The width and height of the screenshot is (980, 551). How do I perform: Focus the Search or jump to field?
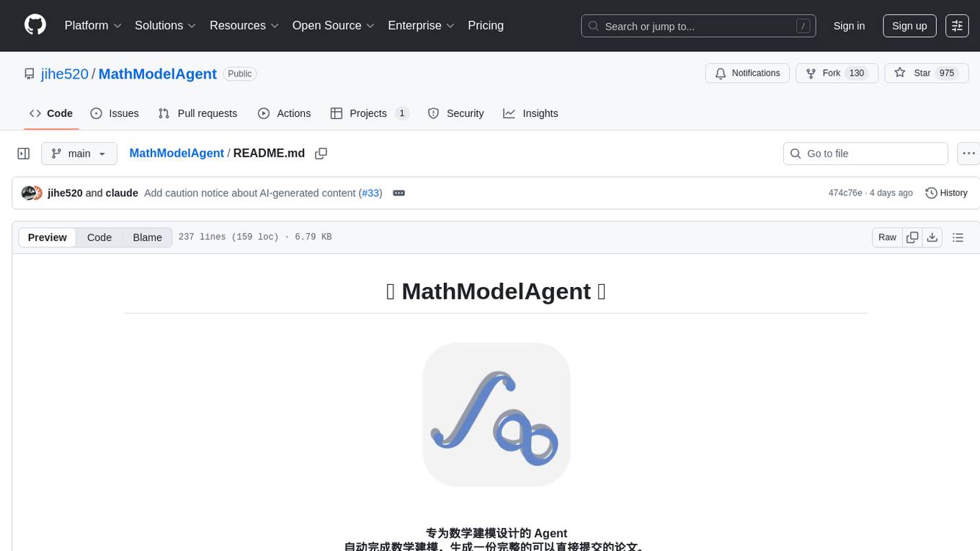pos(698,26)
